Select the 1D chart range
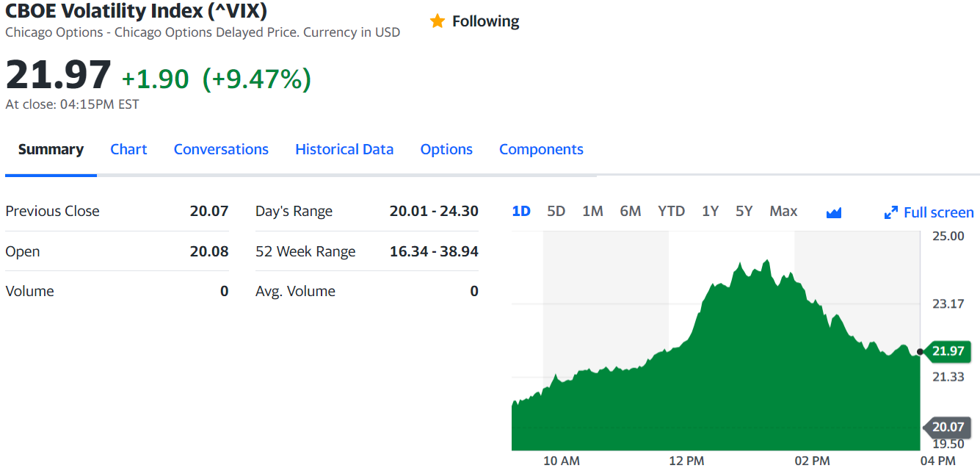Screen dimensions: 980x471 (x=521, y=211)
